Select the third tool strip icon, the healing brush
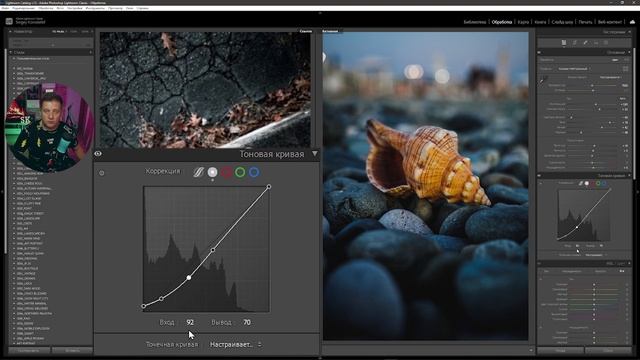The width and height of the screenshot is (640, 360). [585, 42]
